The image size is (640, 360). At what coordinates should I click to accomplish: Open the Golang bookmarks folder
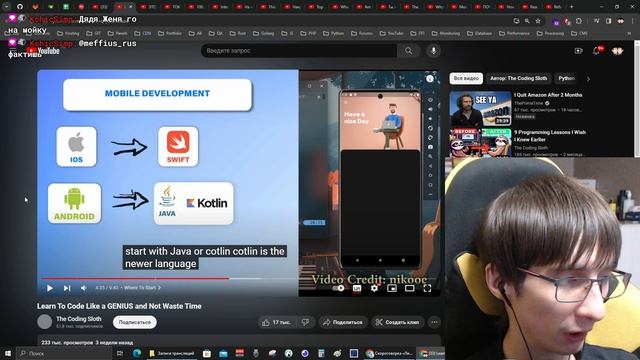(263, 33)
